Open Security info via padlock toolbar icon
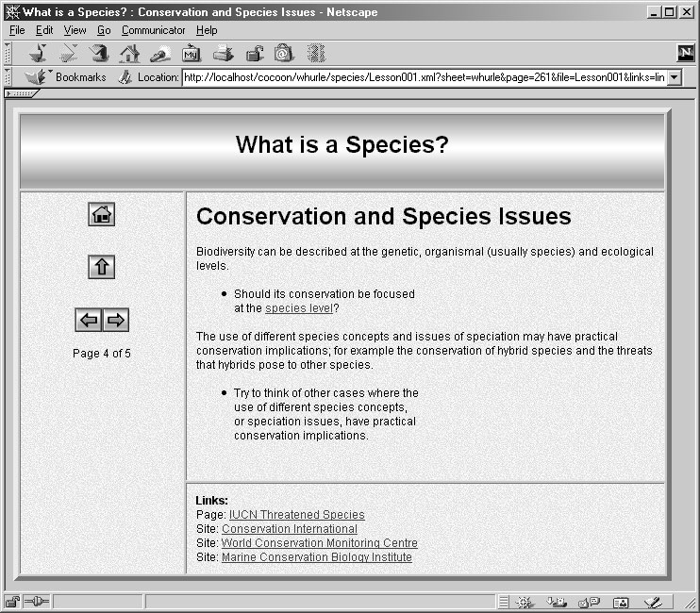700x613 pixels. point(254,53)
